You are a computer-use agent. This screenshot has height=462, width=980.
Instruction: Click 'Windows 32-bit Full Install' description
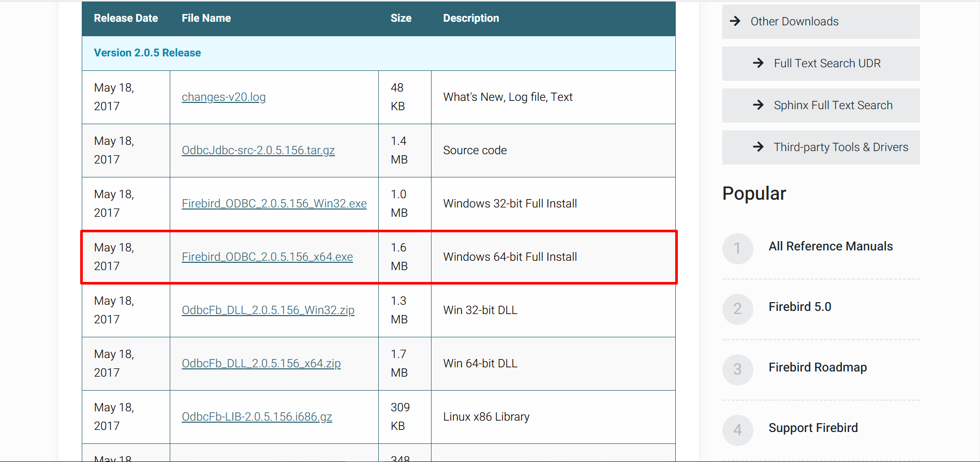510,204
